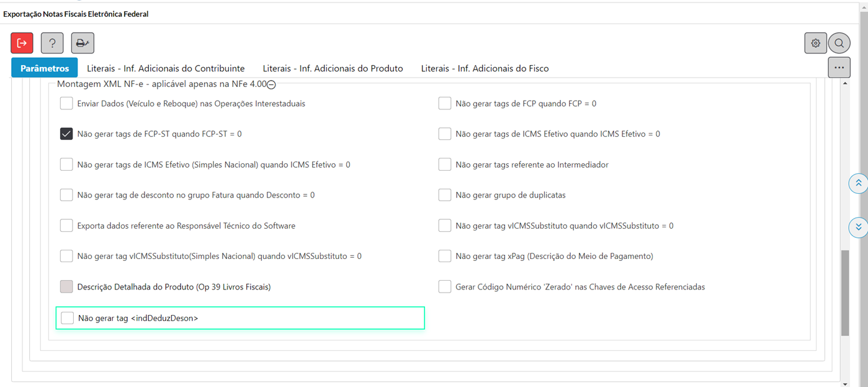
Task: Open Literais - Inf. Adicionais do Fisco tab
Action: (485, 68)
